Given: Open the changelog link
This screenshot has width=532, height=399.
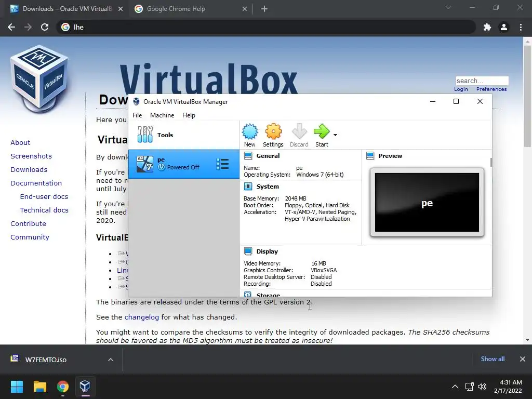Looking at the screenshot, I should [141, 317].
